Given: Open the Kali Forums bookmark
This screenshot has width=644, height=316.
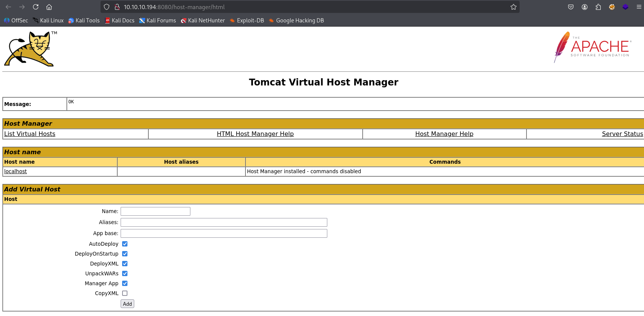Looking at the screenshot, I should [157, 21].
